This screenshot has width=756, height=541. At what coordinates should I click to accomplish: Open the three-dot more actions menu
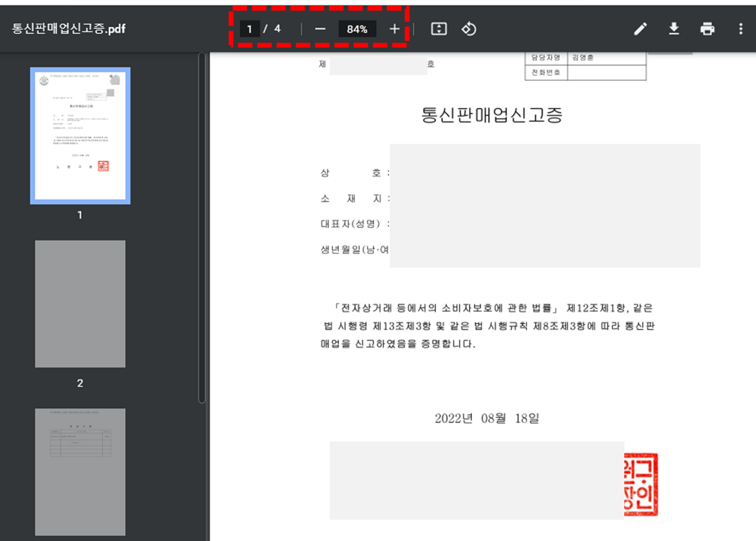pyautogui.click(x=741, y=29)
